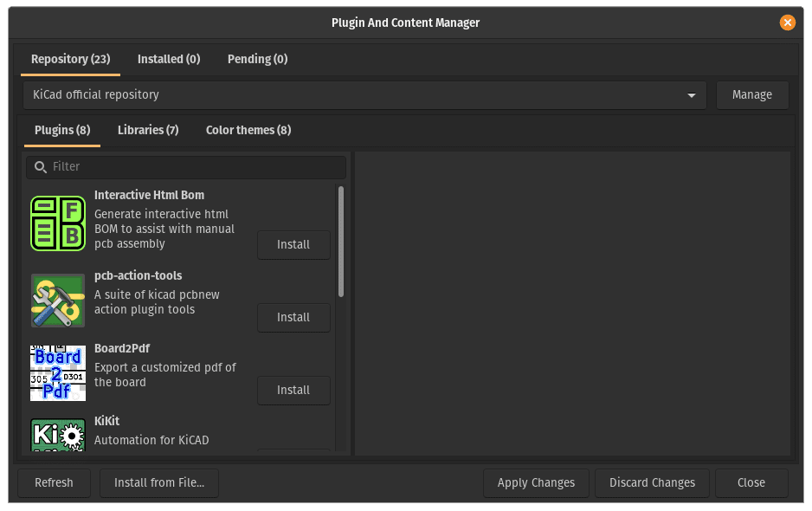Viewport: 812px width, 511px height.
Task: Click the KiKit plugin icon
Action: (58, 435)
